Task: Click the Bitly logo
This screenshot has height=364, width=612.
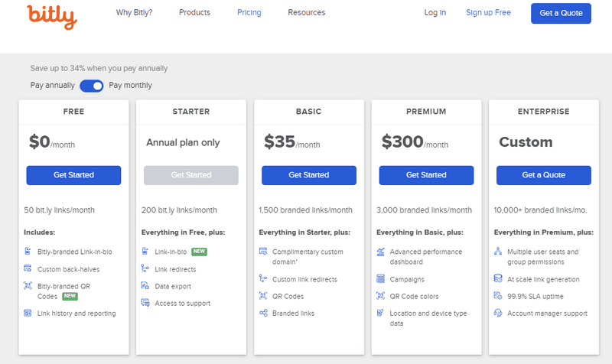Action: tap(52, 16)
